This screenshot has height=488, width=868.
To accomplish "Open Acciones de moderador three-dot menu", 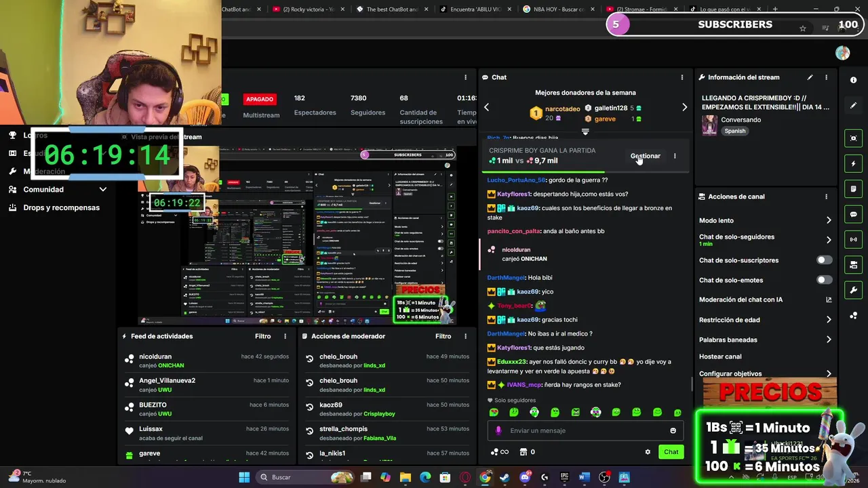I will tap(465, 336).
